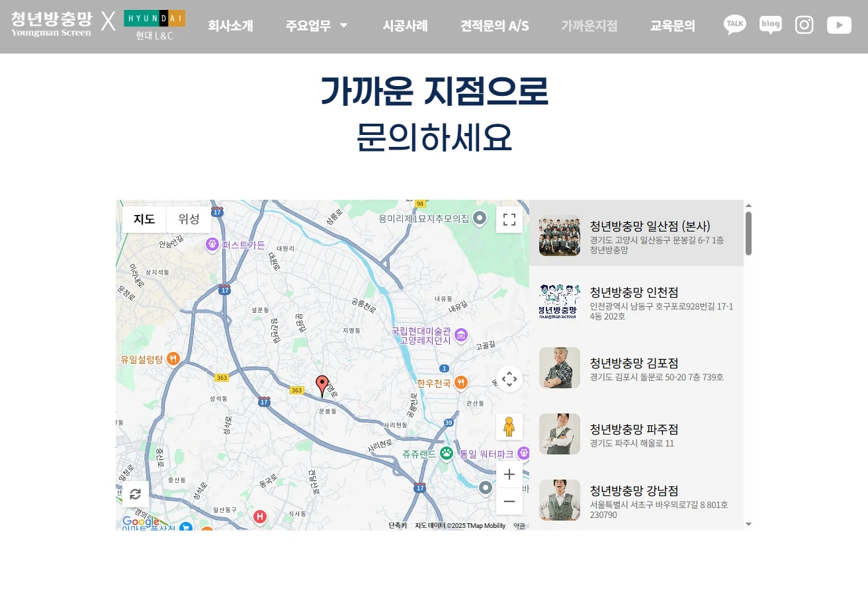Switch map to 지도 view
This screenshot has width=868, height=596.
(144, 220)
